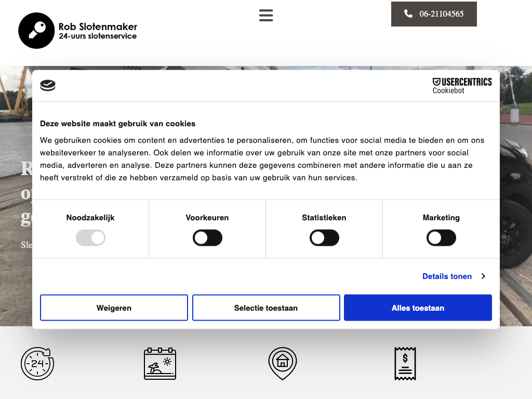Viewport: 532px width, 399px height.
Task: Choose Selectie toestaan
Action: [266, 308]
